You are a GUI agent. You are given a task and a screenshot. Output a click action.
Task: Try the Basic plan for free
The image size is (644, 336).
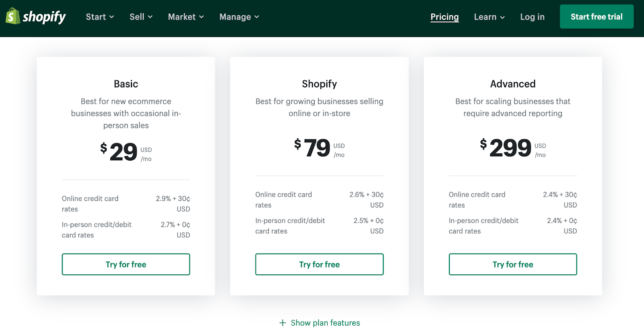(x=126, y=264)
